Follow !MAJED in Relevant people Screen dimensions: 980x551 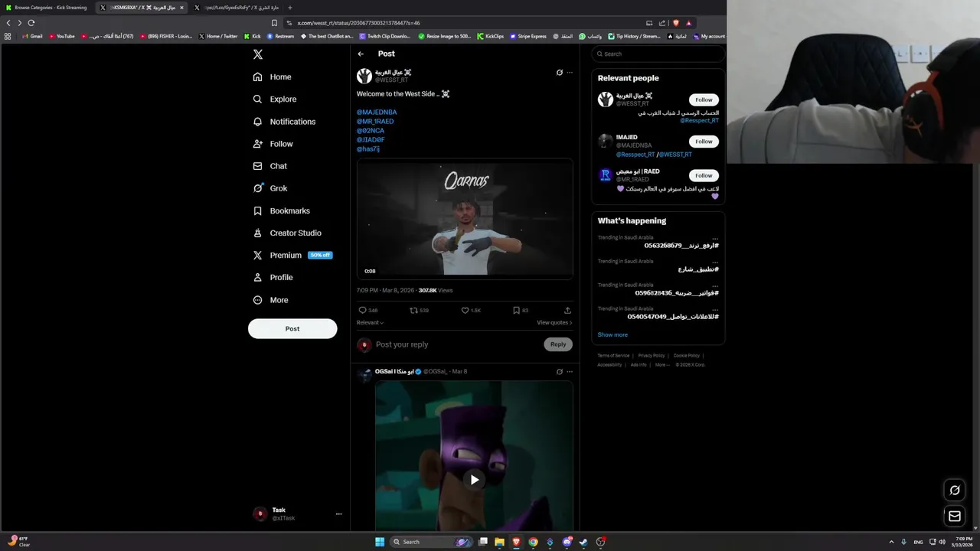[x=704, y=142]
